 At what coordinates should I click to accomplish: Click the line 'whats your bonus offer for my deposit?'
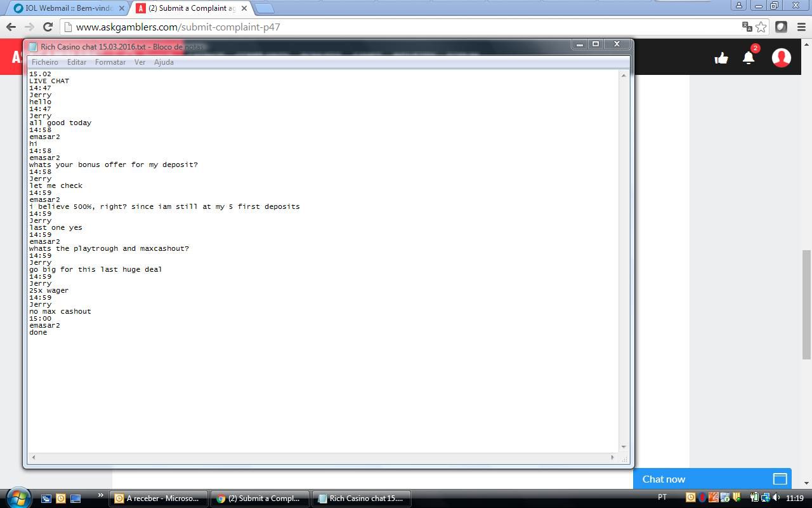point(114,164)
